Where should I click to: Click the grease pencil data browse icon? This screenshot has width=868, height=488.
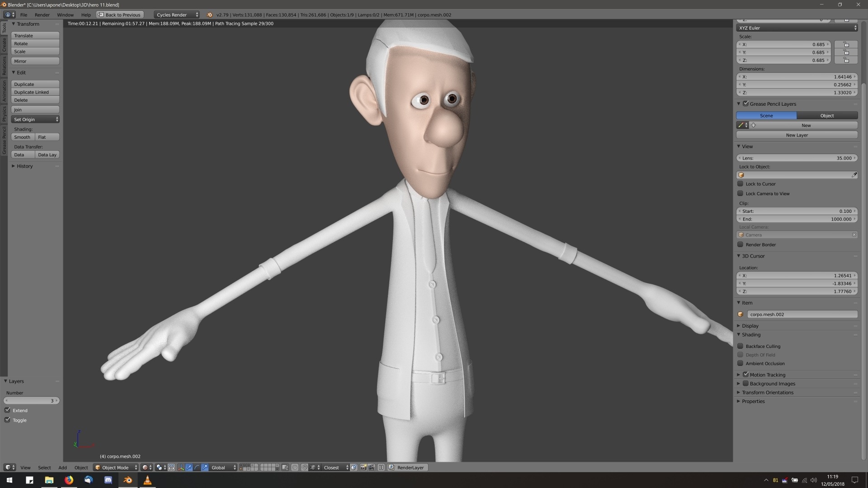(742, 125)
